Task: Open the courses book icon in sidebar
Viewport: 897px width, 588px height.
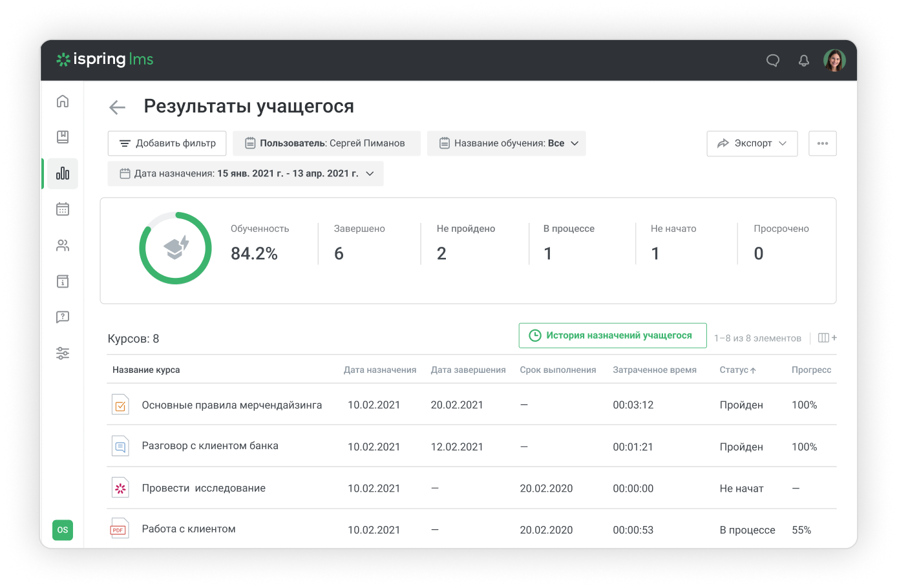Action: pyautogui.click(x=63, y=137)
